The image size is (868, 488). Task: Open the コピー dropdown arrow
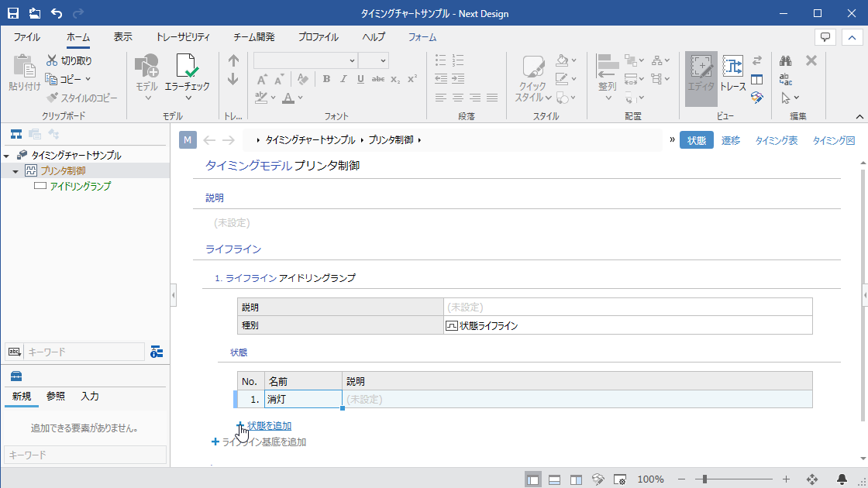[88, 79]
